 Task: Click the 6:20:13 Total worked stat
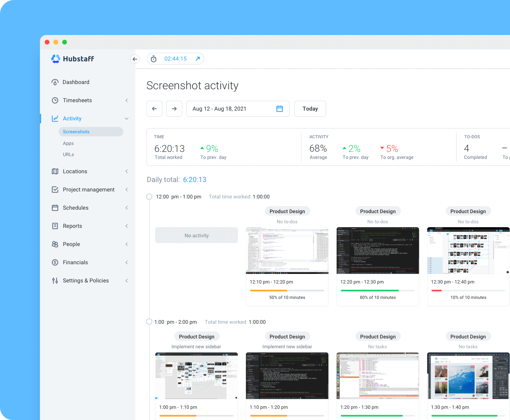pos(170,152)
